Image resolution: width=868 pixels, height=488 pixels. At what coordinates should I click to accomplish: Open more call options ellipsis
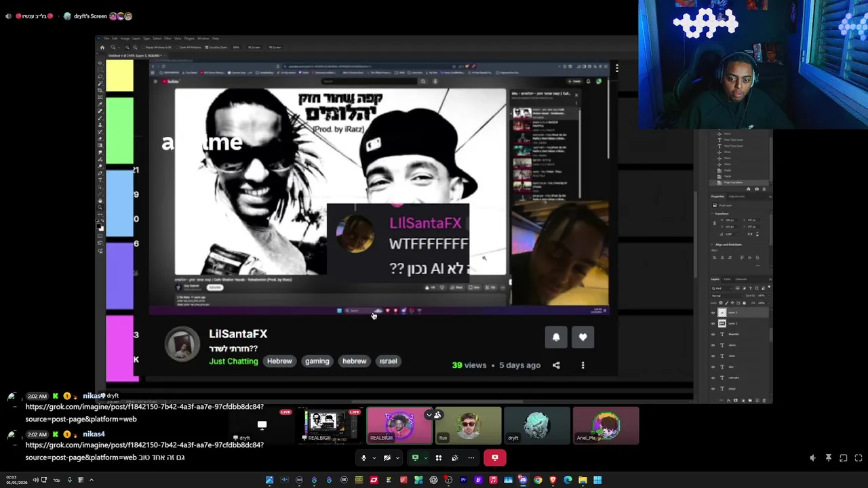pos(471,457)
